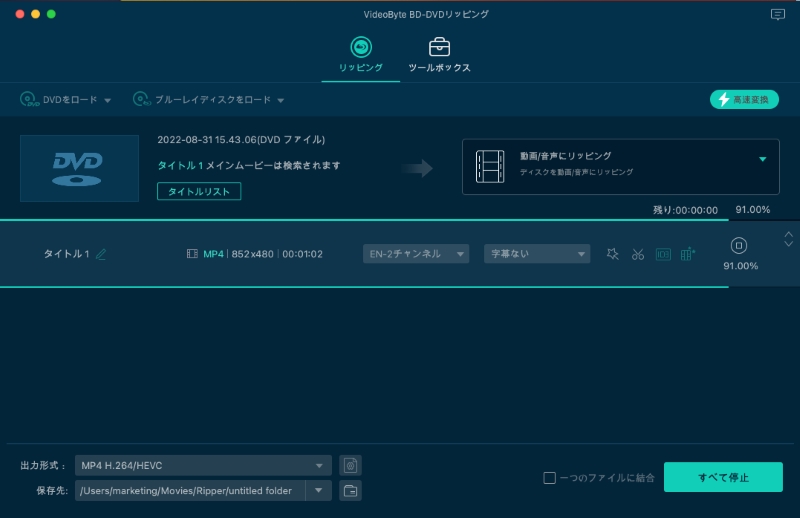Click the 保存先 path field

[x=190, y=490]
